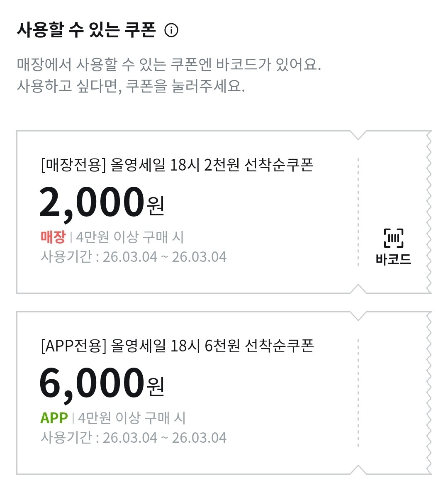Tap the large 2,000 amount

[92, 202]
